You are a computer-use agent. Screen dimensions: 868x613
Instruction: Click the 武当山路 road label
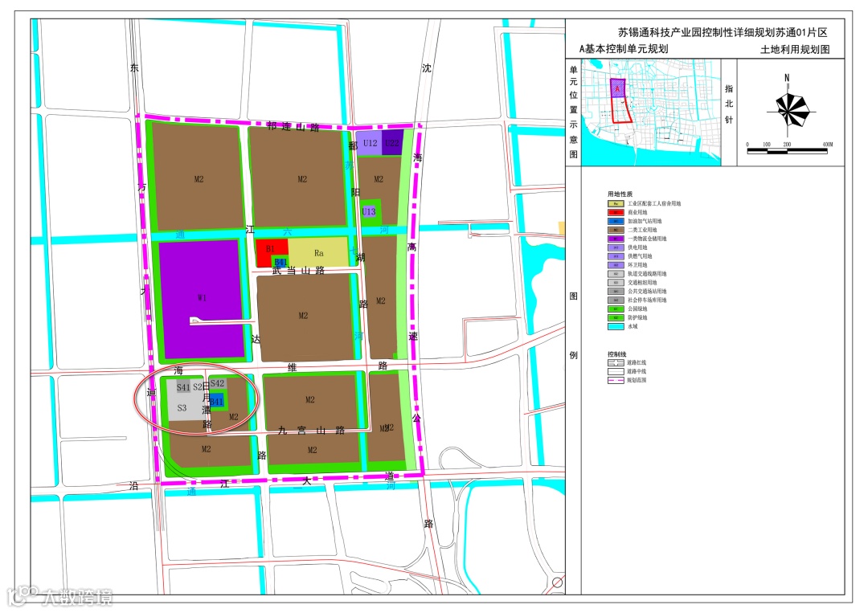tap(298, 271)
